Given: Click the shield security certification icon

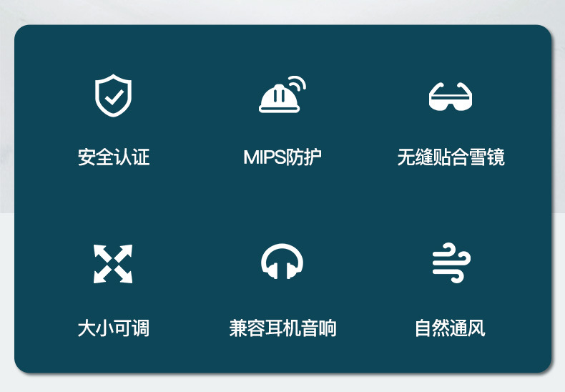Looking at the screenshot, I should tap(113, 95).
